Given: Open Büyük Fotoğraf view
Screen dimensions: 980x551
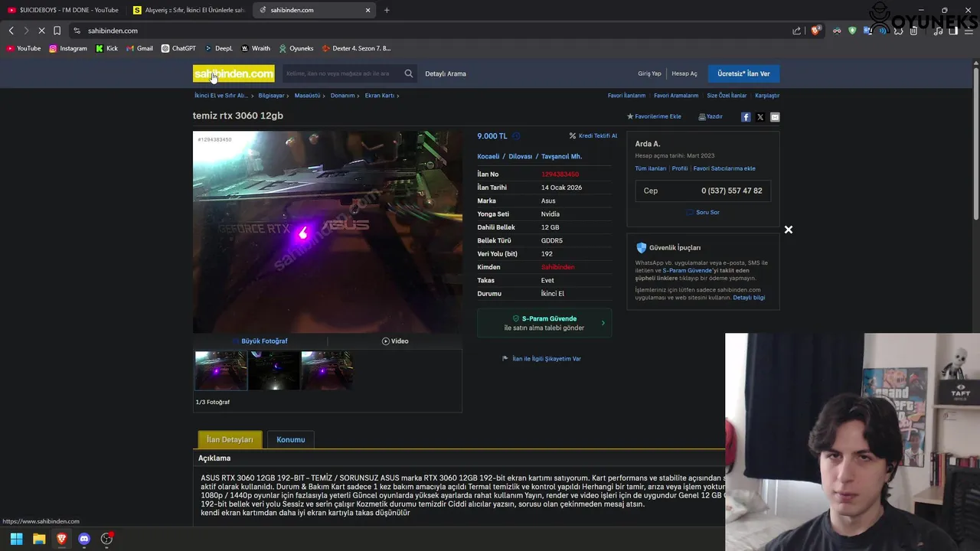Looking at the screenshot, I should (260, 341).
